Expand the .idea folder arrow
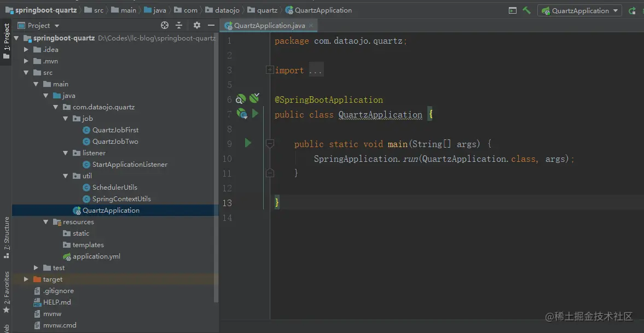The width and height of the screenshot is (644, 333). click(x=26, y=50)
